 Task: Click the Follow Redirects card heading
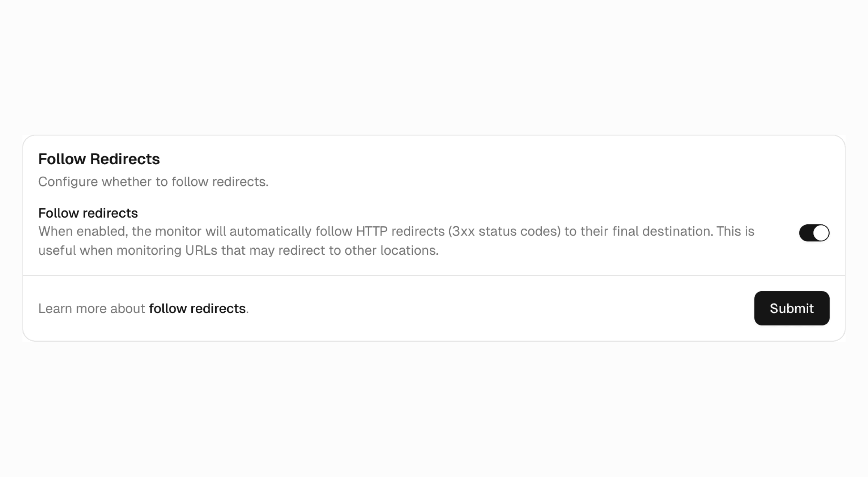[99, 159]
